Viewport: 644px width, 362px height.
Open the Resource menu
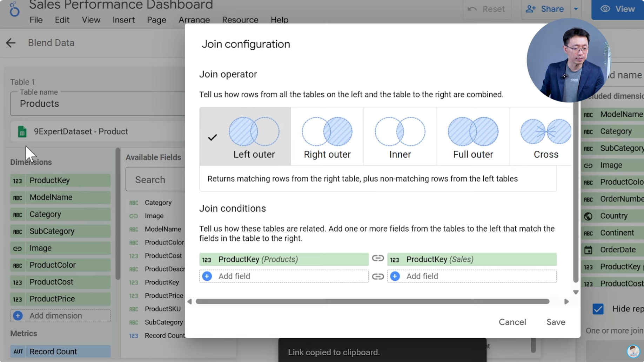tap(240, 20)
